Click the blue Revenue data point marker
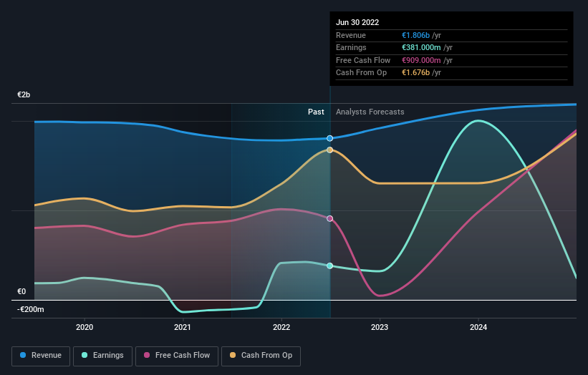Screen dimensions: 588x375 pos(329,138)
